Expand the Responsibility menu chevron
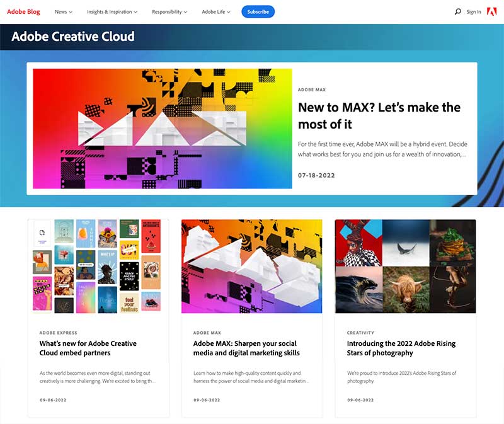Image resolution: width=504 pixels, height=424 pixels. [x=185, y=12]
